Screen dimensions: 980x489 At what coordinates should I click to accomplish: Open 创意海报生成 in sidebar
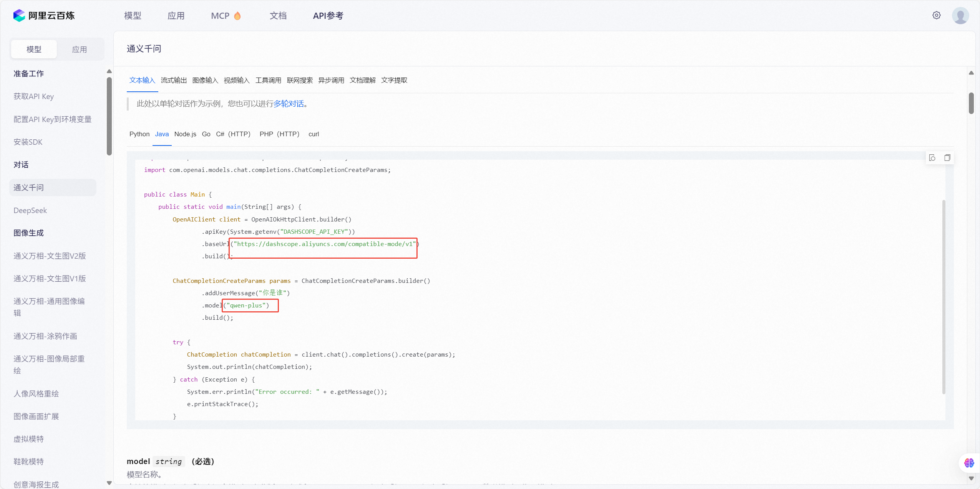36,484
